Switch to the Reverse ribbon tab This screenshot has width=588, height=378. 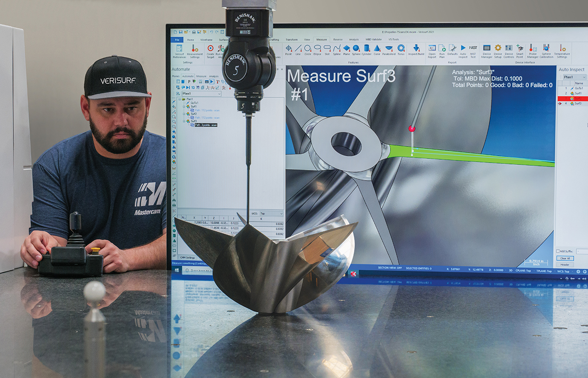pos(338,39)
